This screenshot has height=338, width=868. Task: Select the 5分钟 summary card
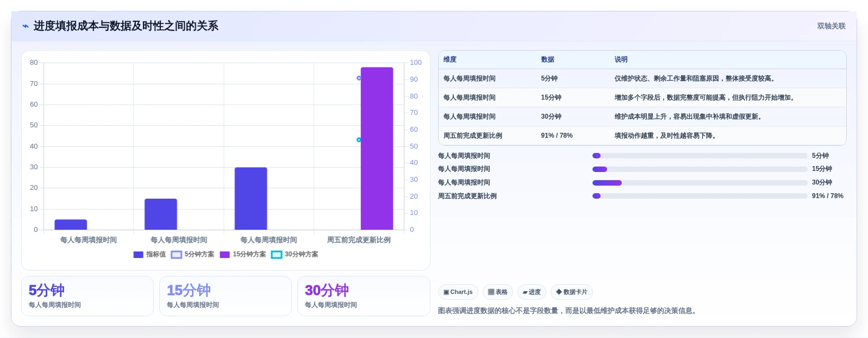pyautogui.click(x=88, y=296)
